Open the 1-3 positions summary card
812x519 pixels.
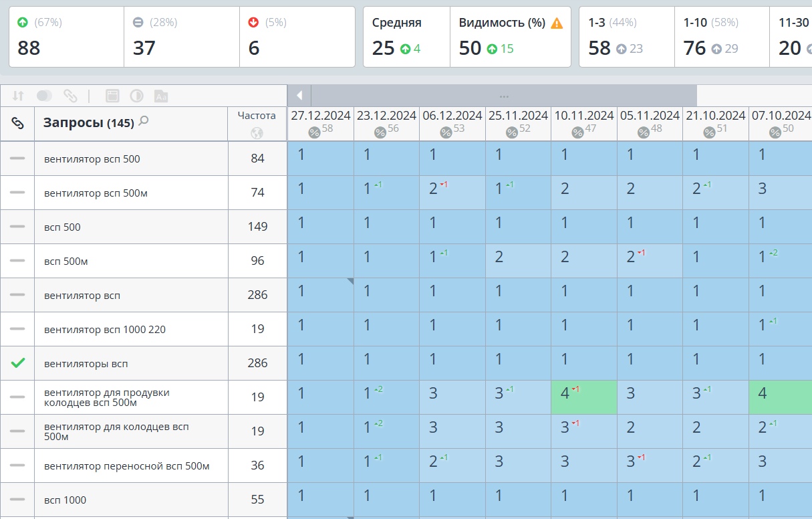pyautogui.click(x=627, y=37)
